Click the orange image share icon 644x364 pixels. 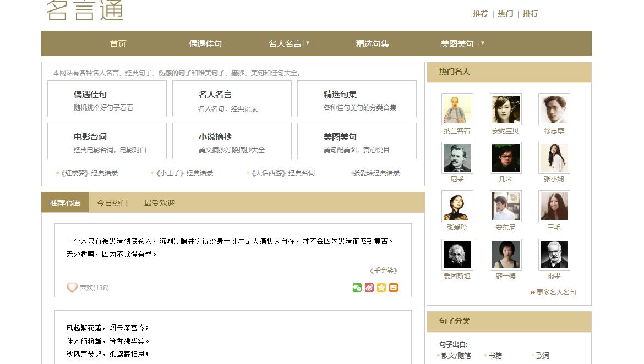point(394,287)
